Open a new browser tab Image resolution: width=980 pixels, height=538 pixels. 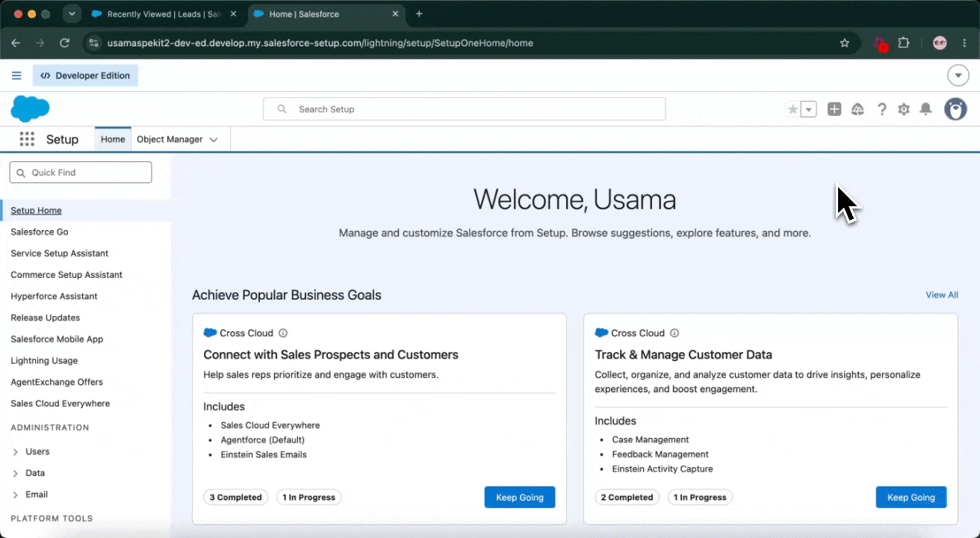pyautogui.click(x=419, y=14)
